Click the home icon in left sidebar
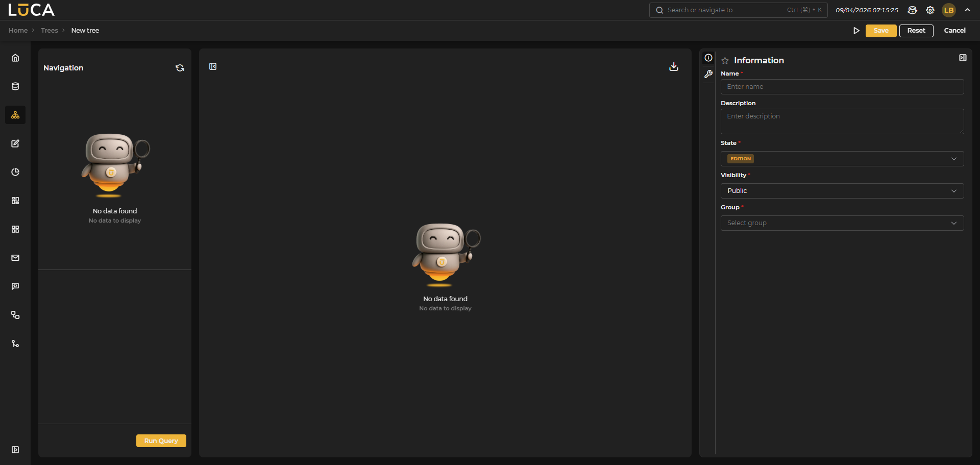 [15, 58]
